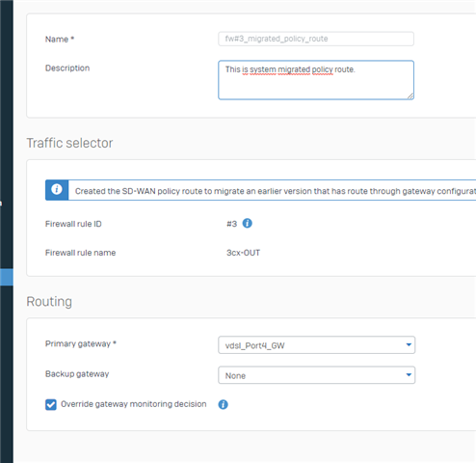476x463 pixels.
Task: Toggle the Override gateway monitoring decision checkbox
Action: point(51,404)
